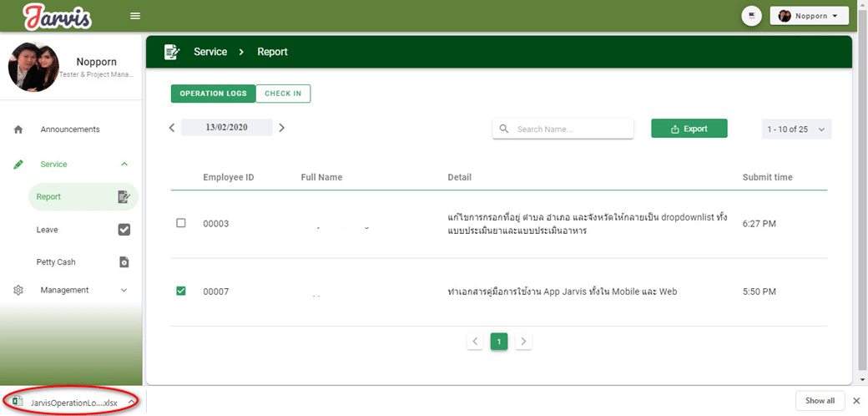Viewport: 868px width, 416px height.
Task: Go to the next date arrow
Action: tap(282, 128)
